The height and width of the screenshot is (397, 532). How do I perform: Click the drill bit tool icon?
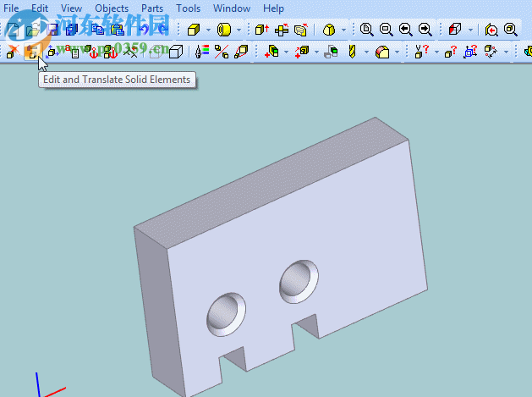tap(352, 52)
